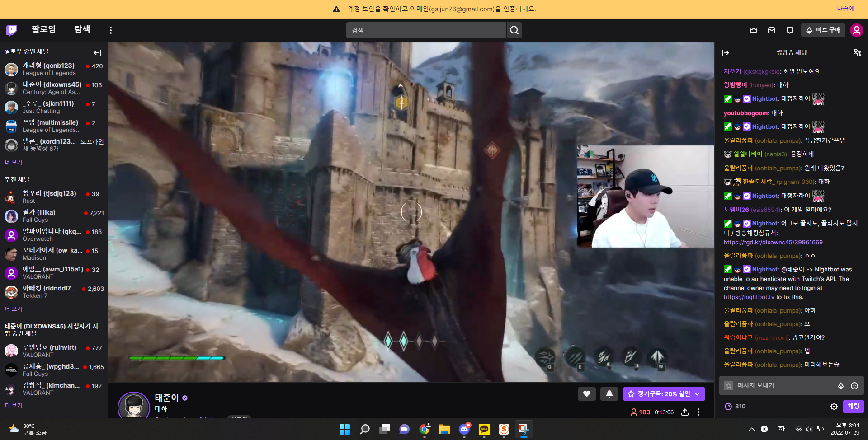
Task: Open Windows Start menu
Action: point(344,429)
